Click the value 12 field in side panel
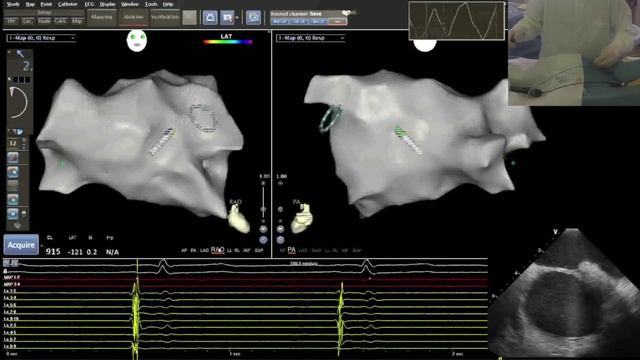Screen dimensions: 640x360 click(x=13, y=143)
